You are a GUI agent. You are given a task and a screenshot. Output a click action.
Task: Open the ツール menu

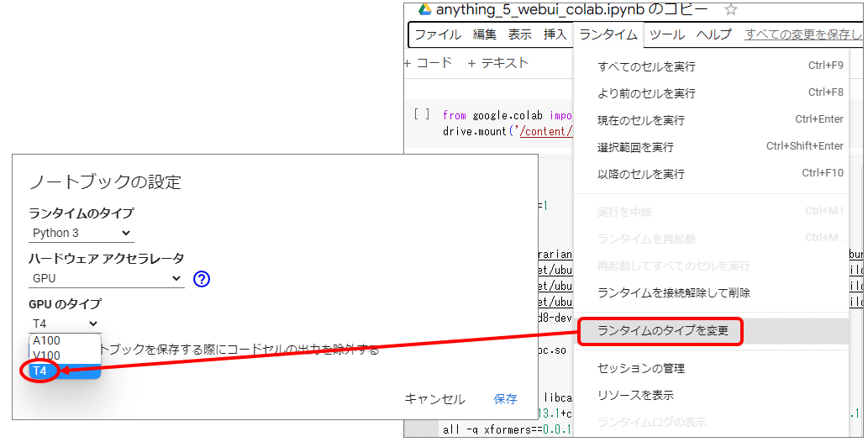[666, 35]
